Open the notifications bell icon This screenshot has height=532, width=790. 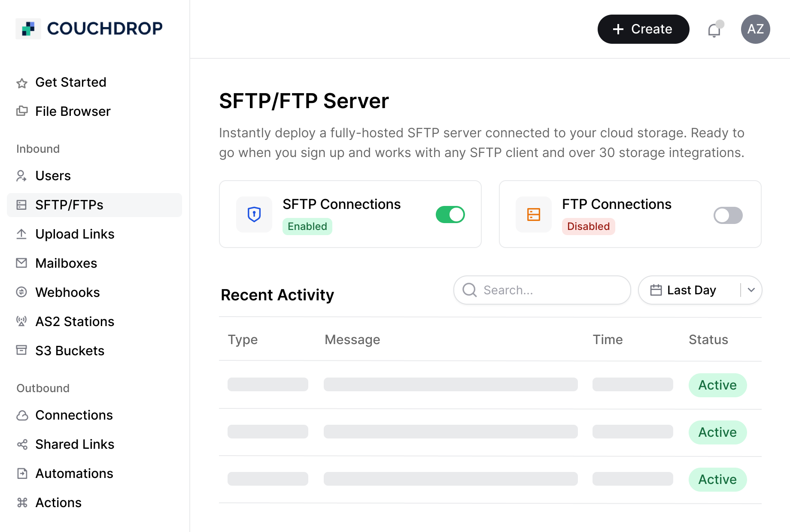pos(714,29)
